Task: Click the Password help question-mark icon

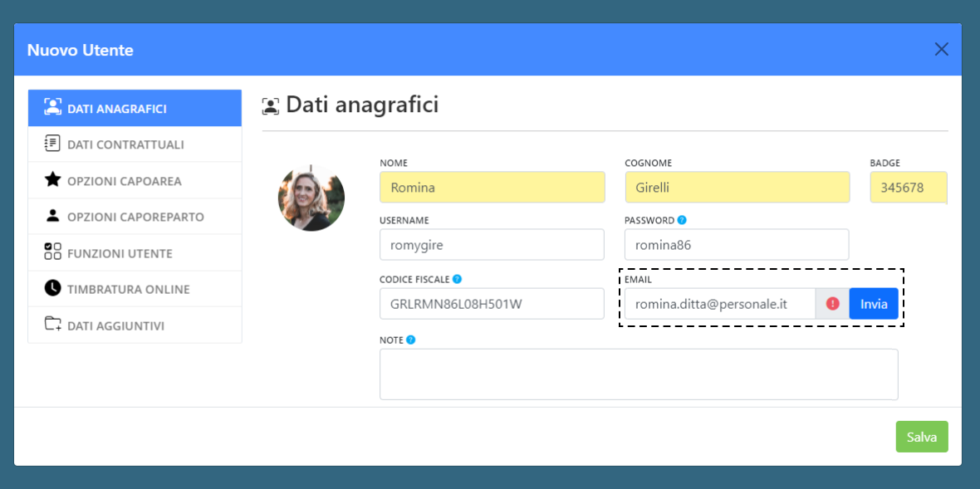Action: [x=682, y=220]
